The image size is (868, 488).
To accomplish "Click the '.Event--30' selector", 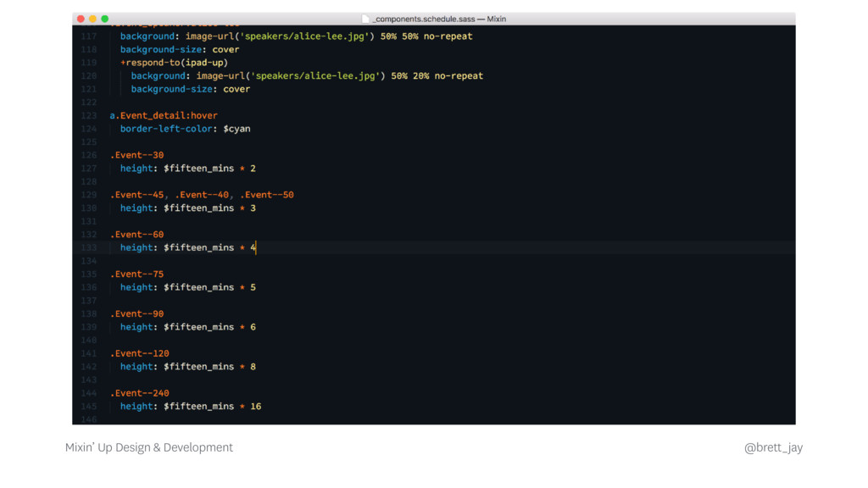I will click(136, 156).
